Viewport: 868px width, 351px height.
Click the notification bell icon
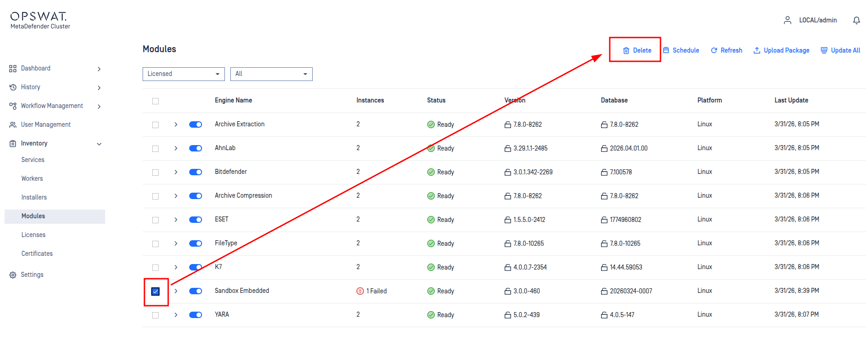(857, 20)
